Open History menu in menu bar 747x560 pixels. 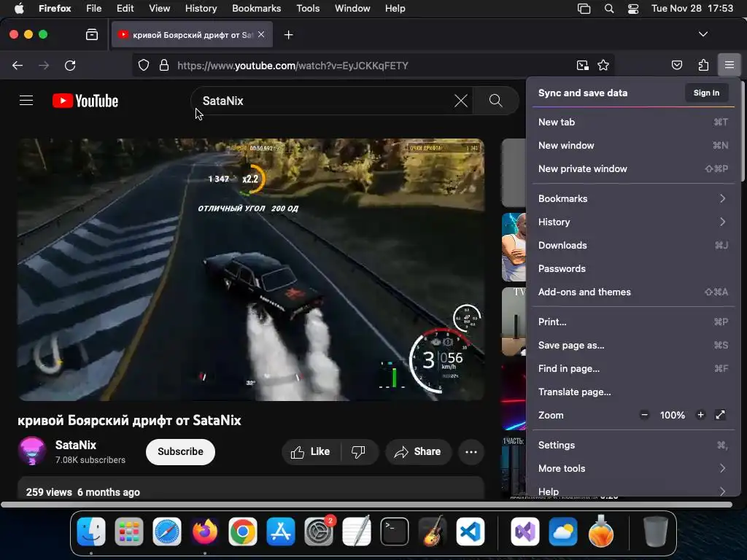pos(201,8)
